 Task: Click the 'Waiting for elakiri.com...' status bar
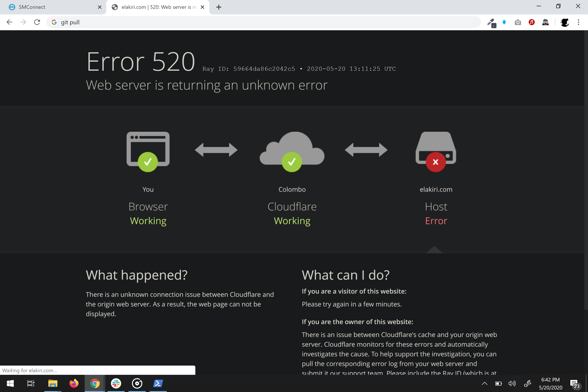[98, 370]
